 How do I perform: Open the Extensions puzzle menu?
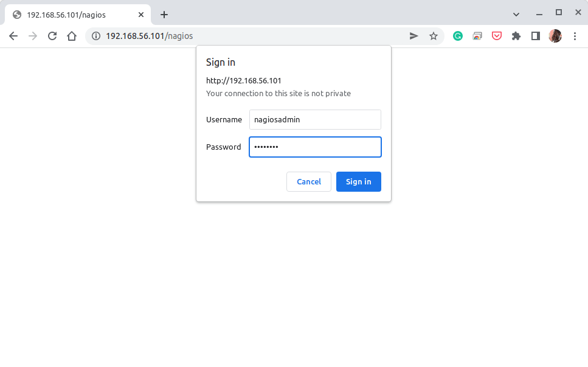(x=516, y=36)
